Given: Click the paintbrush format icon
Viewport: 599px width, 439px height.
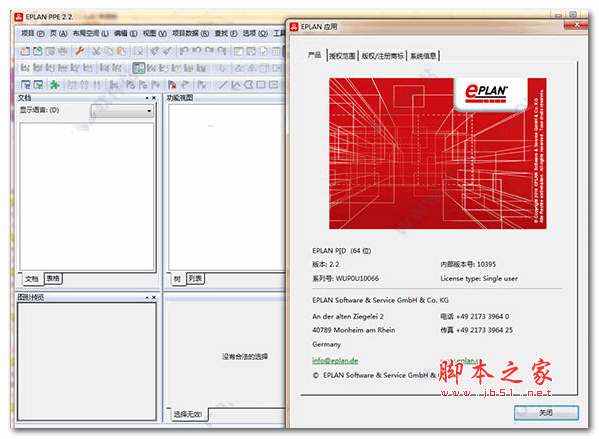Looking at the screenshot, I should pos(167,51).
